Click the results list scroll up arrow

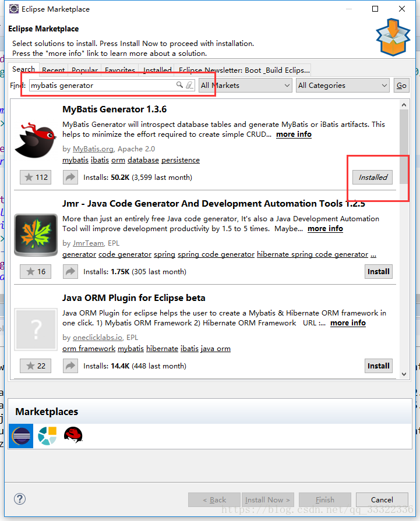404,105
